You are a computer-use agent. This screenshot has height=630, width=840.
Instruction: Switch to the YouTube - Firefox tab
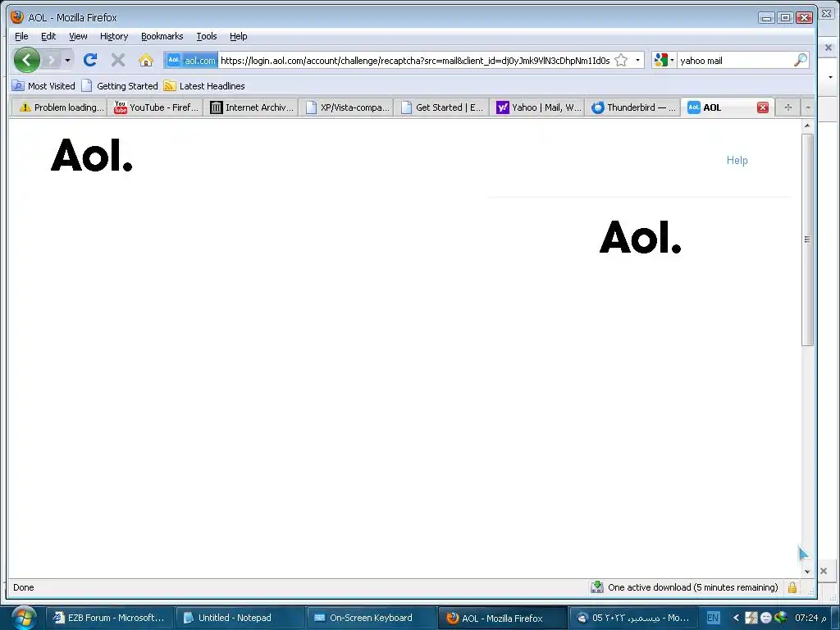[155, 107]
